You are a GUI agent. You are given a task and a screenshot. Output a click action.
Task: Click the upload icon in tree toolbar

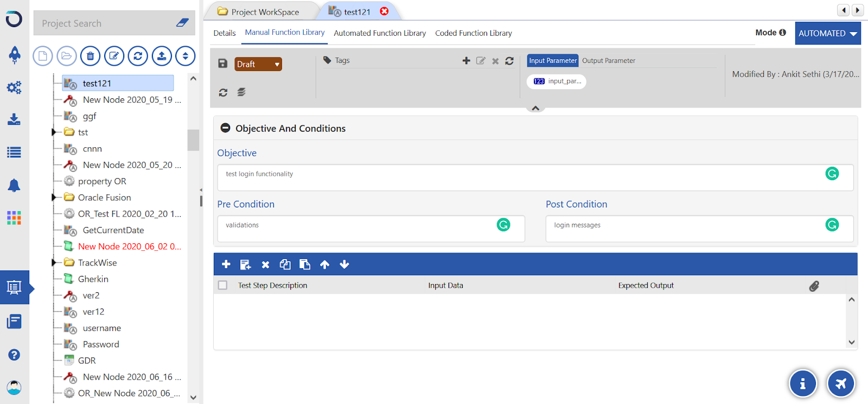(162, 56)
